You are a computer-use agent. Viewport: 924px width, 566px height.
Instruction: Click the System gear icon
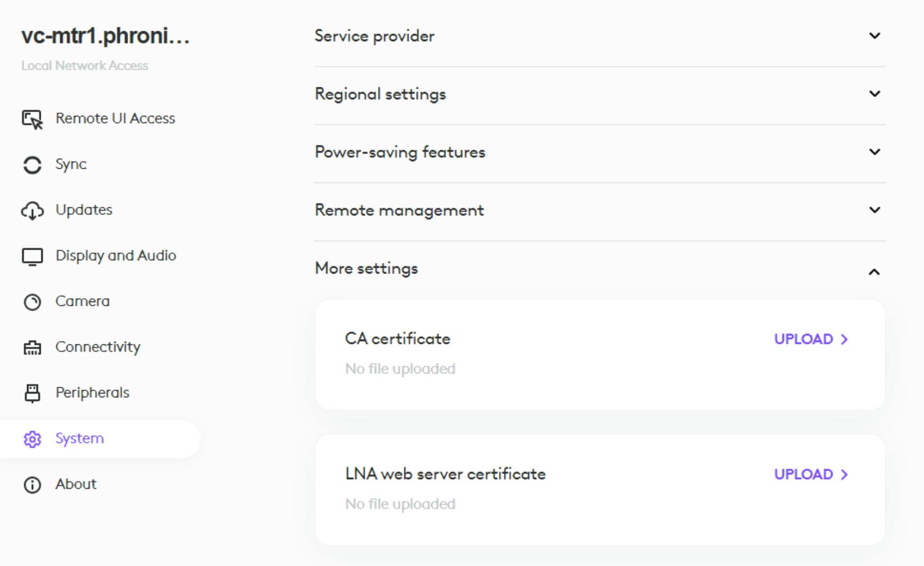[32, 439]
